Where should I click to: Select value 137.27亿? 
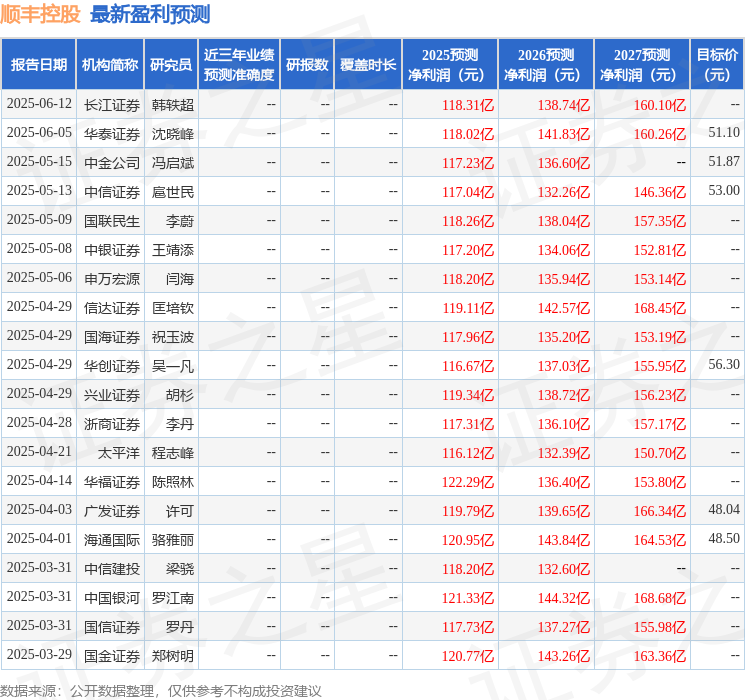[x=564, y=627]
